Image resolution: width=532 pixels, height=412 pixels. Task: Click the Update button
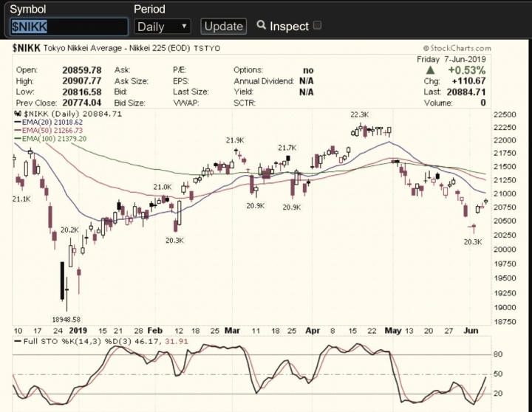pos(224,27)
